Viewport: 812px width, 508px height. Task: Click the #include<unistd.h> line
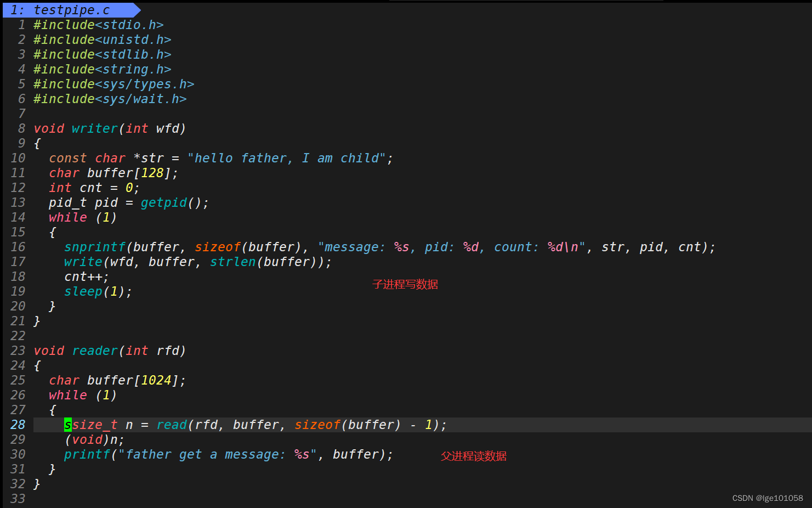[103, 40]
